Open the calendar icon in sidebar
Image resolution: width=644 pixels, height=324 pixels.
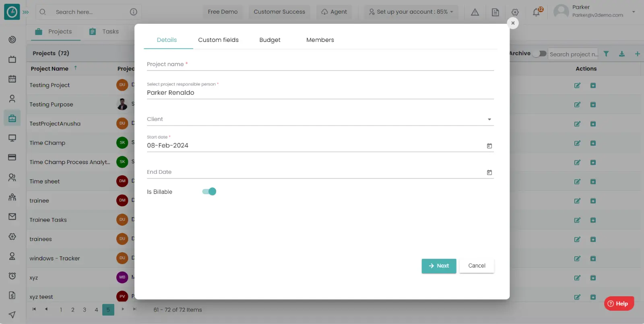click(12, 79)
